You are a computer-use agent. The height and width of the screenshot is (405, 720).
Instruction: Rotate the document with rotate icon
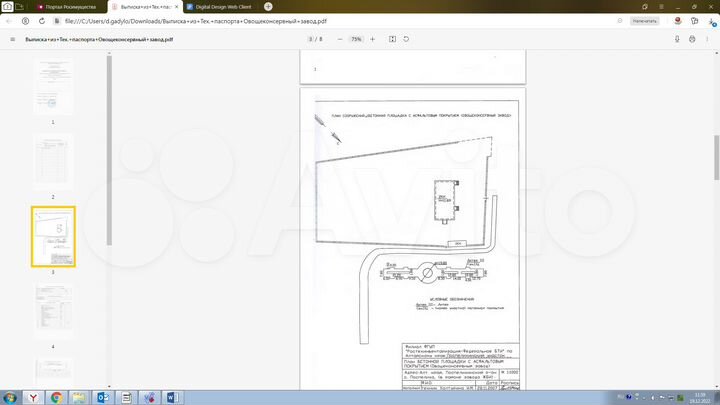(406, 39)
